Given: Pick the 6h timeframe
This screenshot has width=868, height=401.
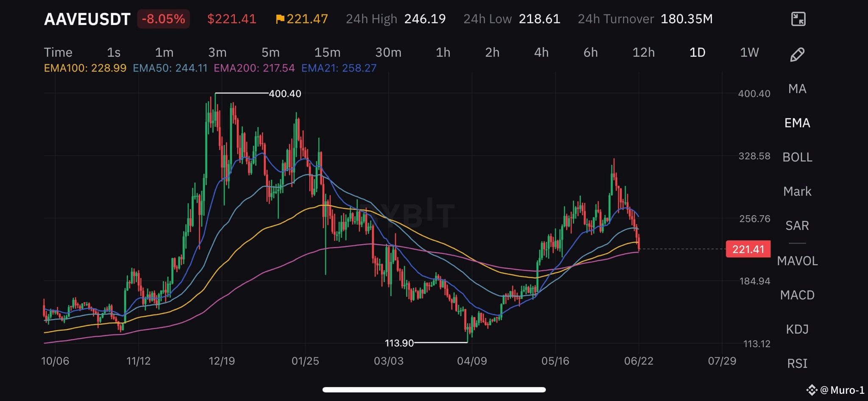Looking at the screenshot, I should tap(590, 52).
